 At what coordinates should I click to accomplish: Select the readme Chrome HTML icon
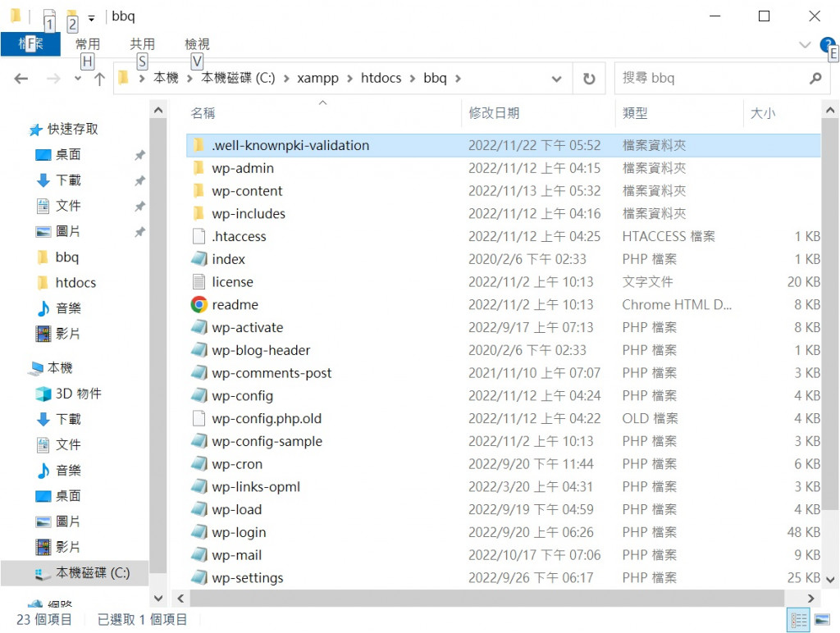coord(199,305)
